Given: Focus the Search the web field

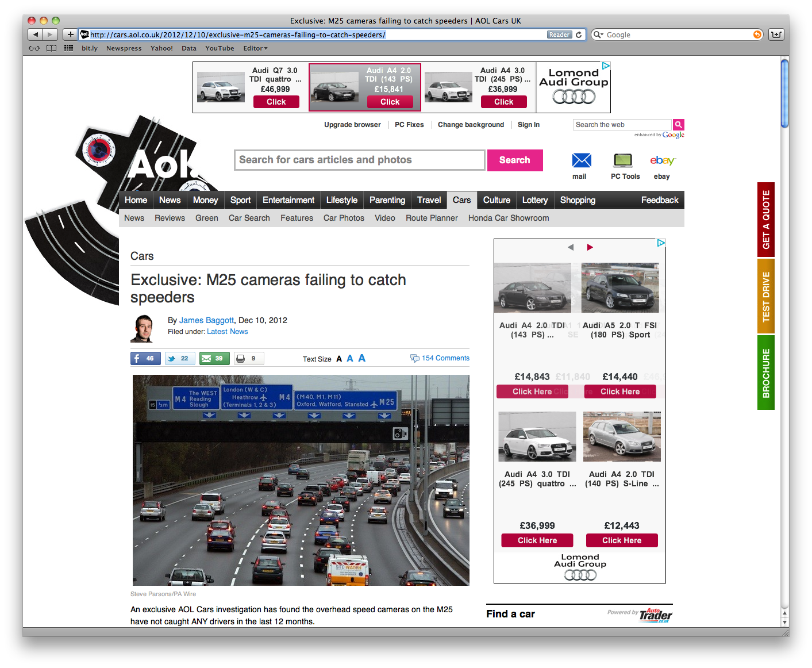Looking at the screenshot, I should [x=622, y=125].
